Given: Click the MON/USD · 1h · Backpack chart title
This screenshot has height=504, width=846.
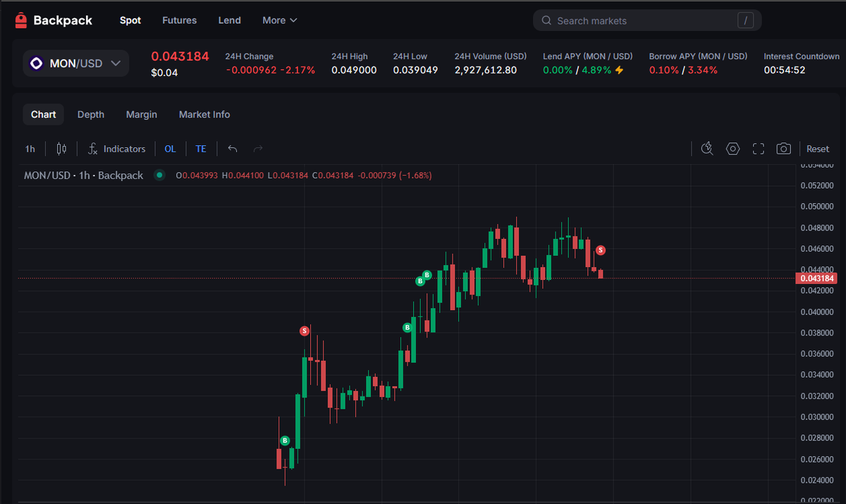Looking at the screenshot, I should [x=84, y=175].
